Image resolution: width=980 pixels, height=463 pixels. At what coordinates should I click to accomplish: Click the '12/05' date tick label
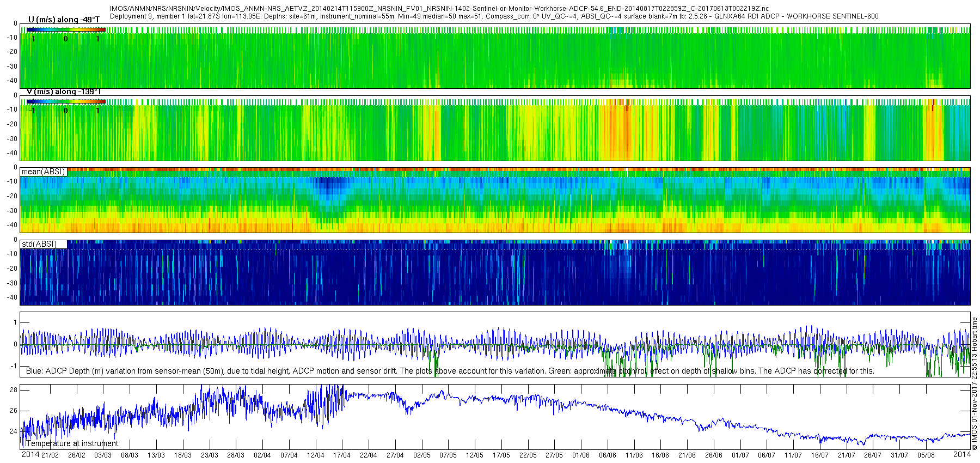coord(475,455)
